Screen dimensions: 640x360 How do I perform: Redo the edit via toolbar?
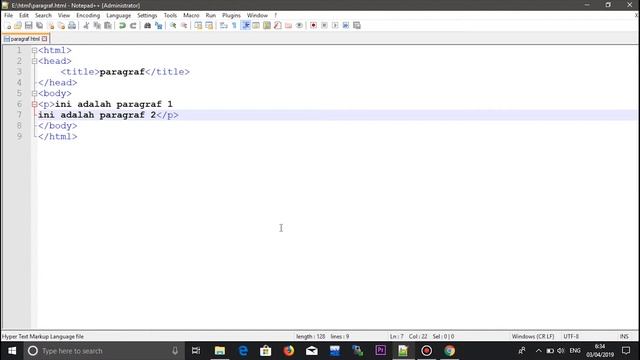pos(133,25)
